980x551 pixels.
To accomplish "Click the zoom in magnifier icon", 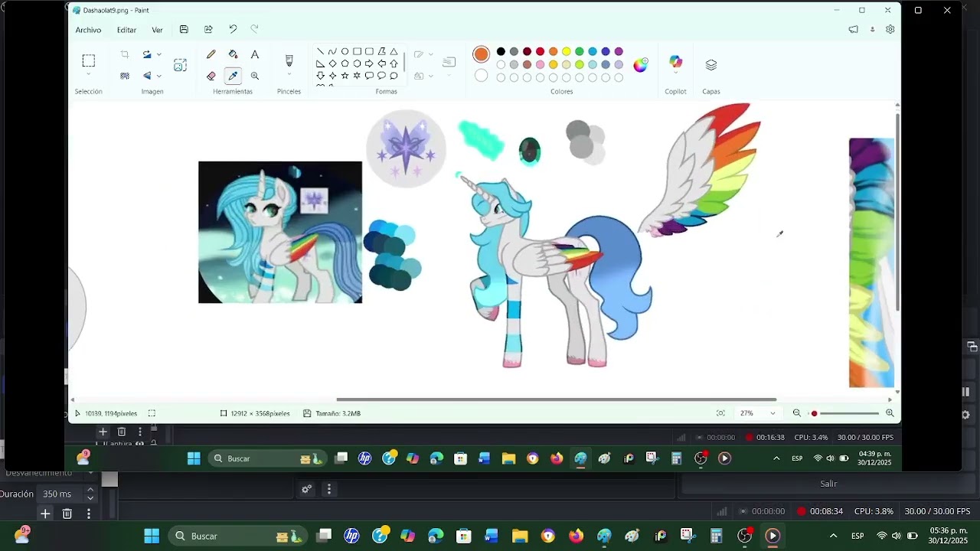I will [x=890, y=413].
